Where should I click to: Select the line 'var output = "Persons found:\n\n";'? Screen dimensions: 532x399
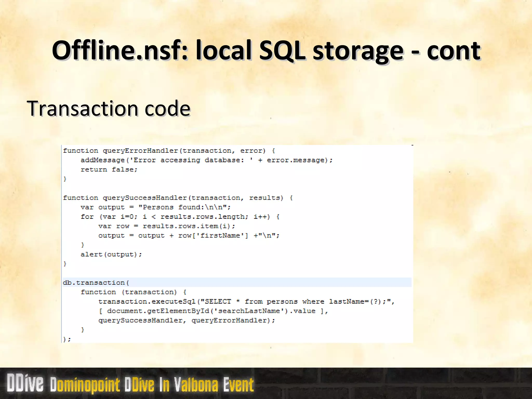pyautogui.click(x=156, y=207)
